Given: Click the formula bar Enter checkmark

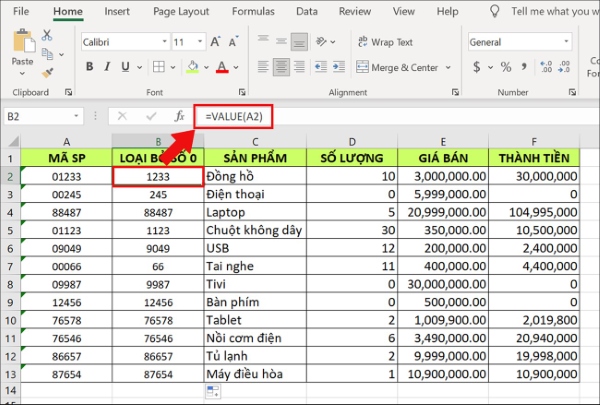Looking at the screenshot, I should [x=151, y=116].
